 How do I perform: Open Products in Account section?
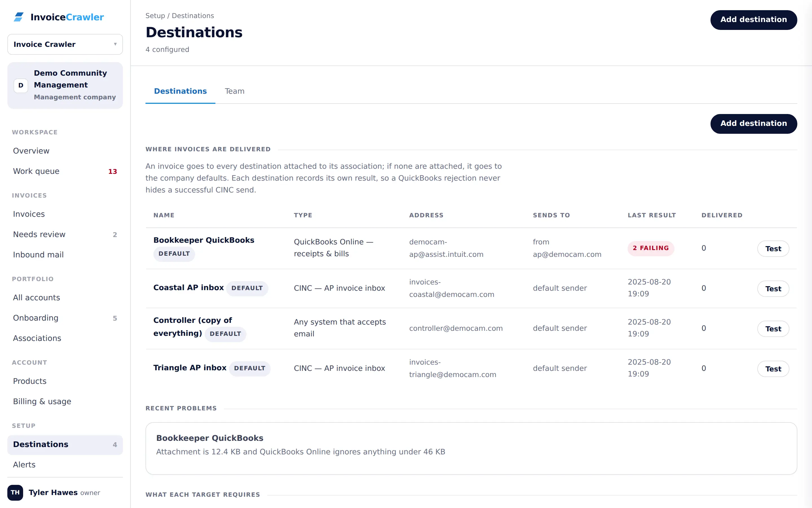tap(65, 381)
